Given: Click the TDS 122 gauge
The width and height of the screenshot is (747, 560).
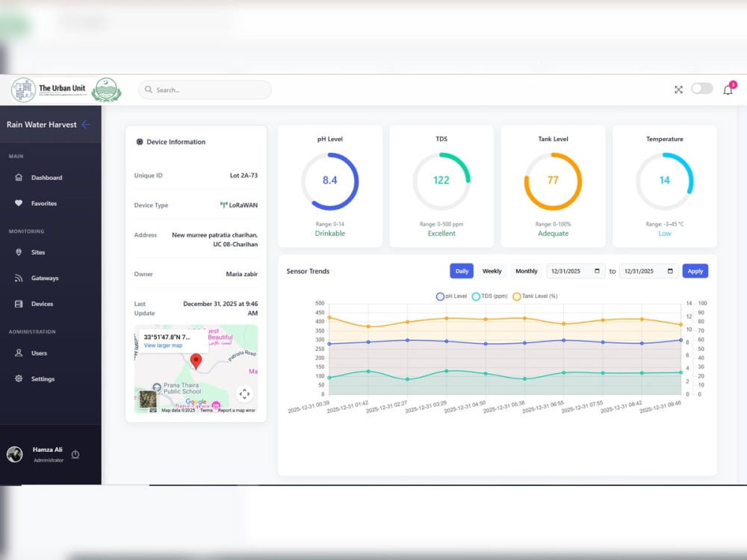Looking at the screenshot, I should (441, 181).
